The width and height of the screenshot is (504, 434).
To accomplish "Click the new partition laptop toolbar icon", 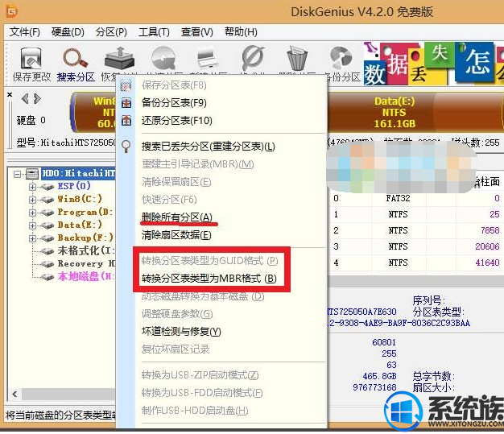I will [x=209, y=58].
